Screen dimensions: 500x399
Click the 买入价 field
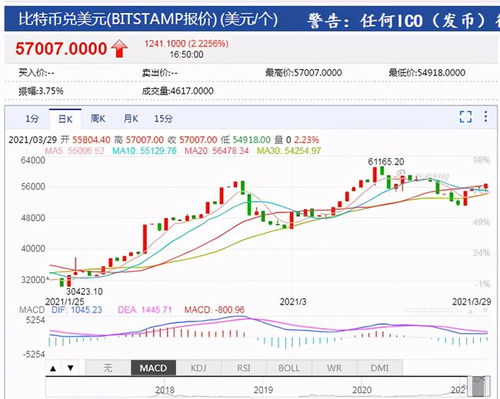(x=36, y=73)
